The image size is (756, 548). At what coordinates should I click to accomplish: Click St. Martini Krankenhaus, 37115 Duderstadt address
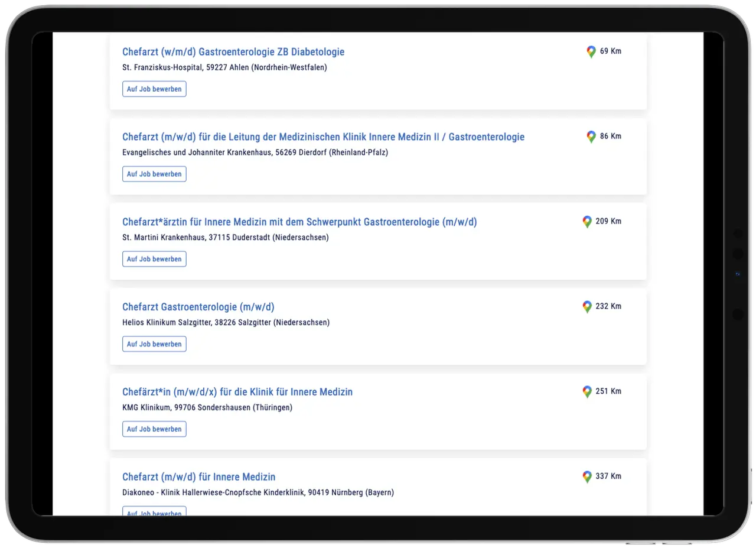point(226,238)
